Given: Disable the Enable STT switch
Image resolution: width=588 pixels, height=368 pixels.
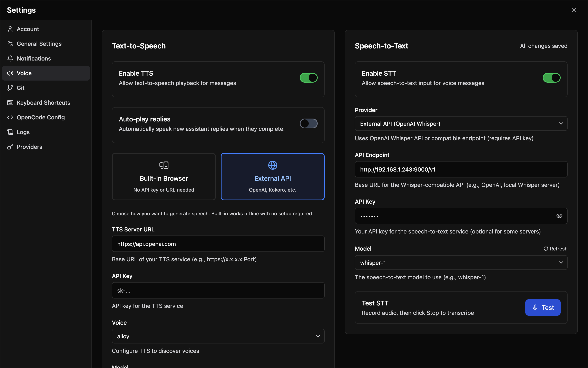Looking at the screenshot, I should point(551,78).
